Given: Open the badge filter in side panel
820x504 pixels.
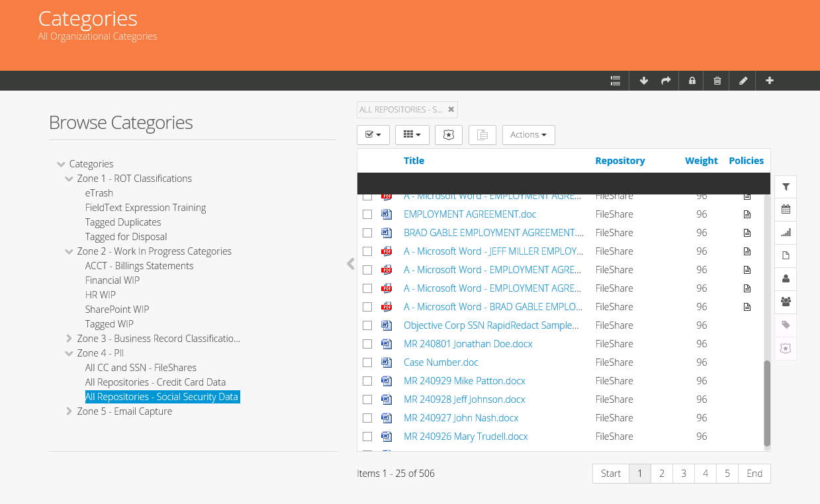Looking at the screenshot, I should pyautogui.click(x=786, y=349).
